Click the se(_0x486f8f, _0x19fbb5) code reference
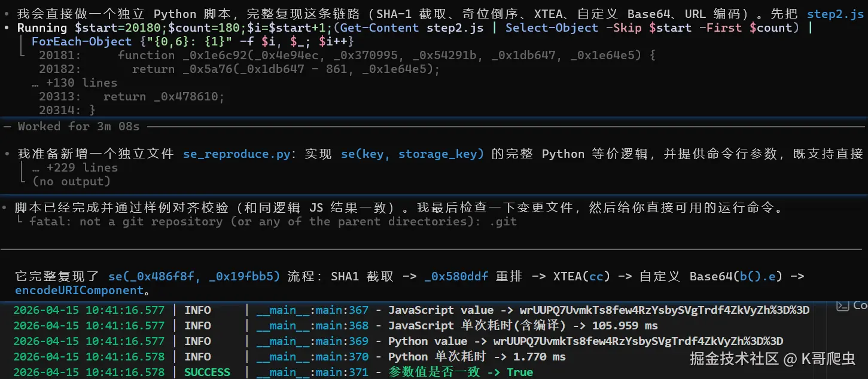Viewport: 868px width, 379px height. (194, 276)
